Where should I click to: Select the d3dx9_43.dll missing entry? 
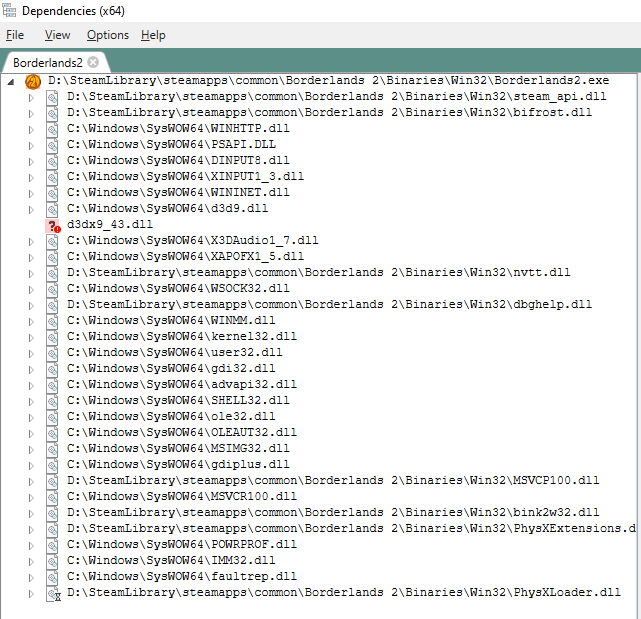[110, 224]
